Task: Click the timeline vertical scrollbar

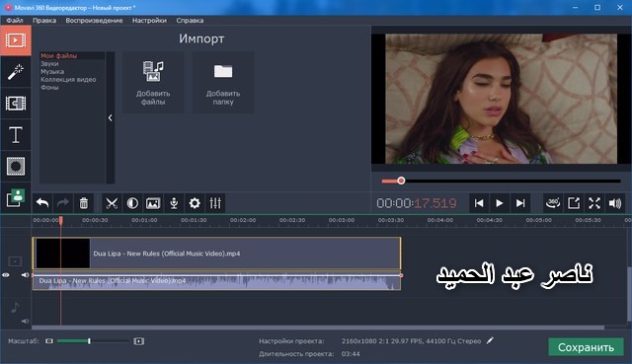Action: coord(630,294)
